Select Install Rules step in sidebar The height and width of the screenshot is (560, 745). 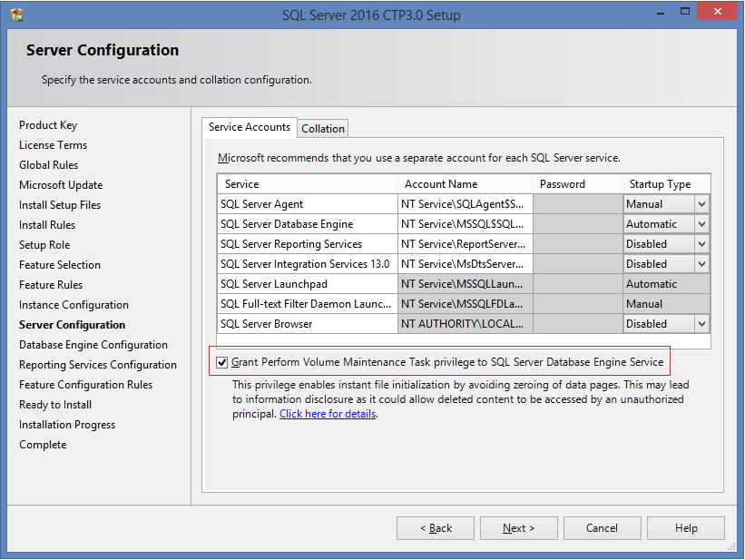click(47, 225)
